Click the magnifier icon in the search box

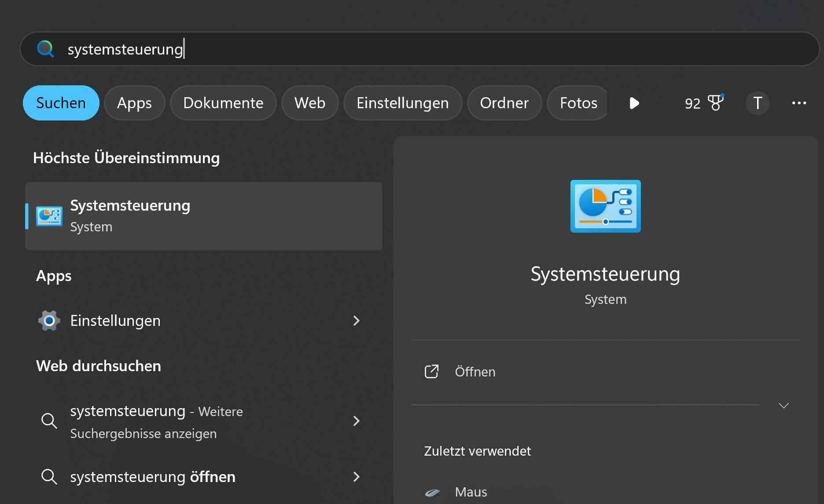coord(46,49)
